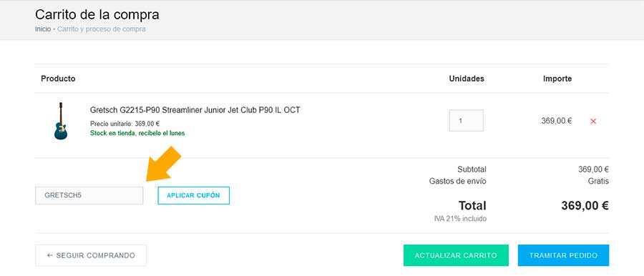Image resolution: width=644 pixels, height=276 pixels.
Task: Update cart with Actualizar Carrito
Action: pos(456,255)
